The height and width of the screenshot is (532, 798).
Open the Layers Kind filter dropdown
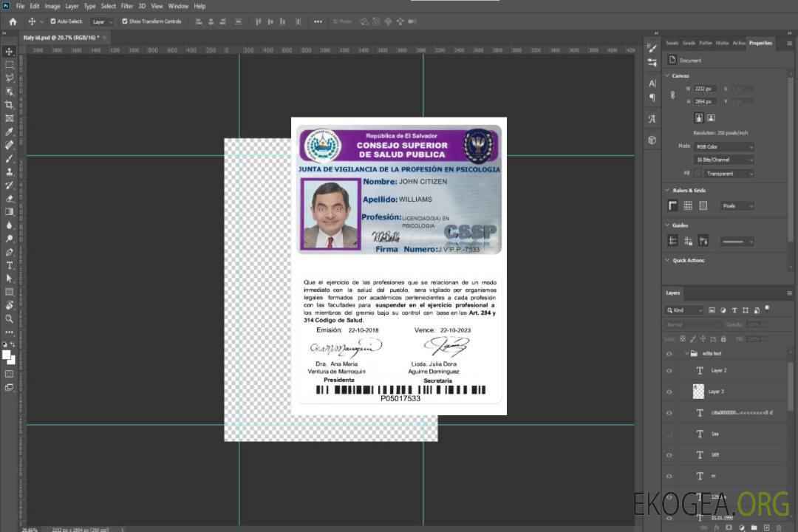tap(684, 310)
